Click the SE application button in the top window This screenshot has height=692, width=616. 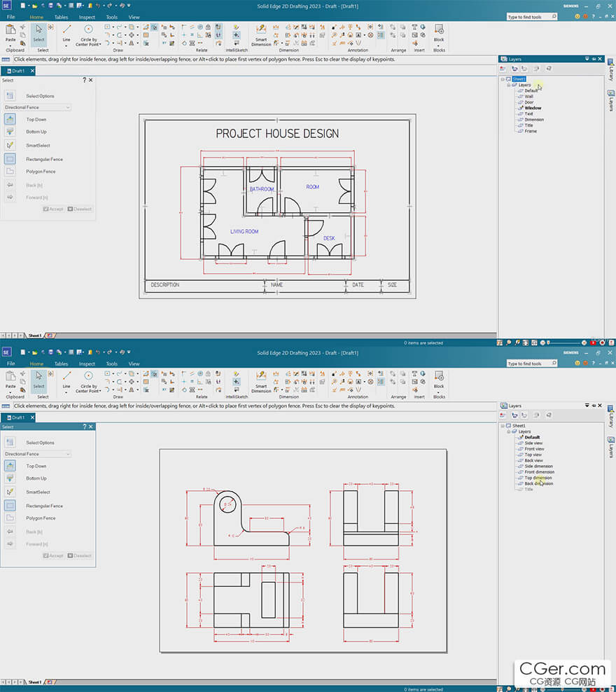[6, 6]
